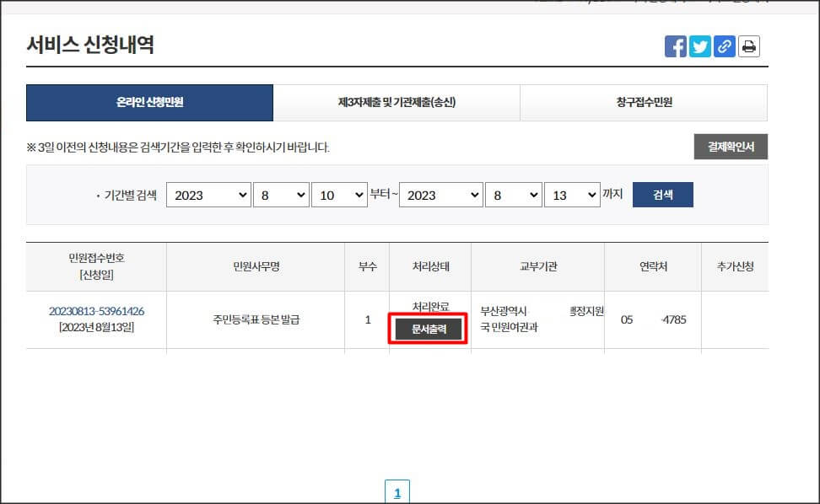Open the print dialog via printer icon

coord(749,46)
